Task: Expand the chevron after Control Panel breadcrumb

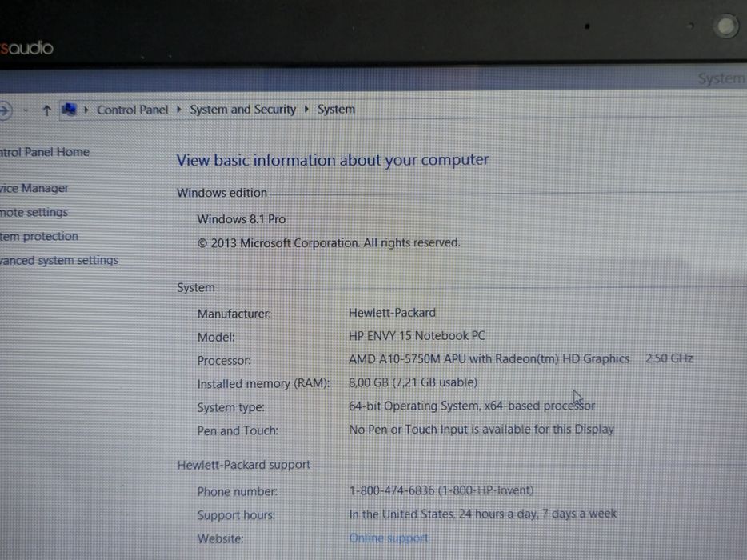Action: (x=179, y=109)
